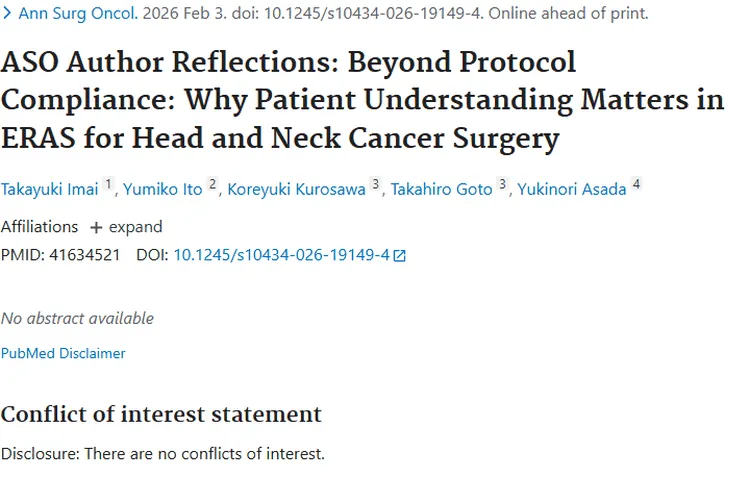Click affiliation superscript 1 after Imai

point(109,185)
